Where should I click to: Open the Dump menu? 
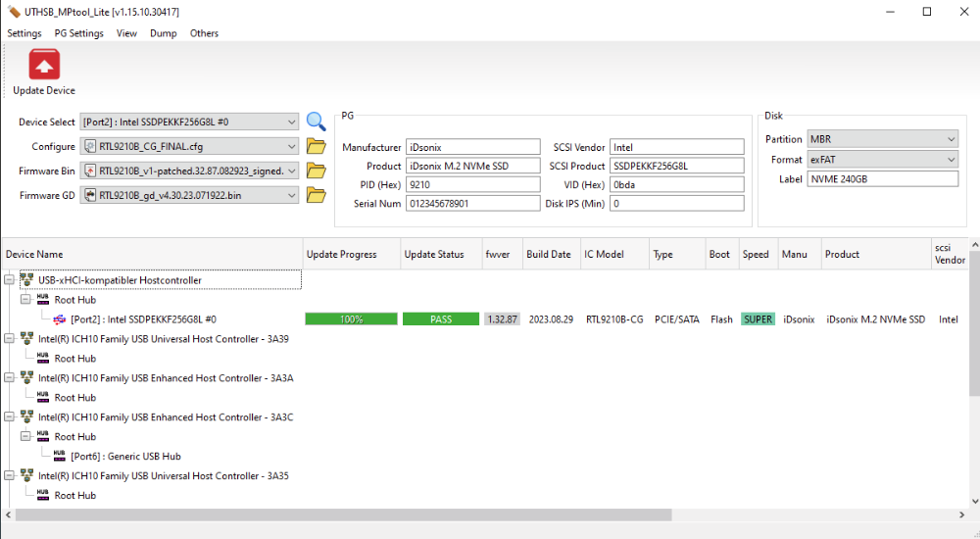click(163, 33)
